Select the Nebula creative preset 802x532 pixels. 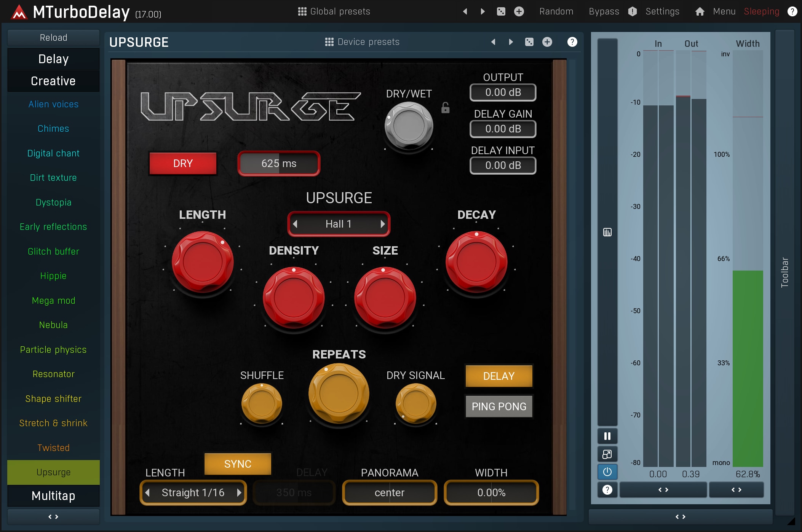pyautogui.click(x=53, y=325)
